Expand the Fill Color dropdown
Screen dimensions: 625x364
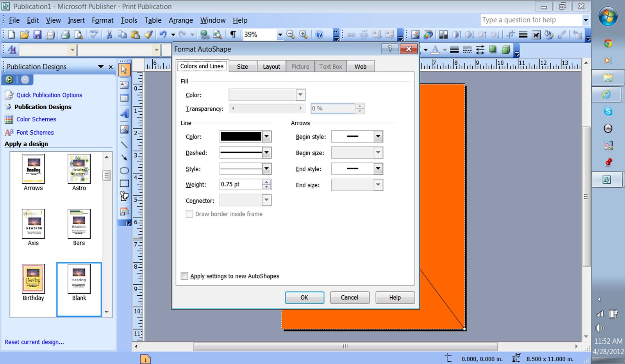point(300,95)
